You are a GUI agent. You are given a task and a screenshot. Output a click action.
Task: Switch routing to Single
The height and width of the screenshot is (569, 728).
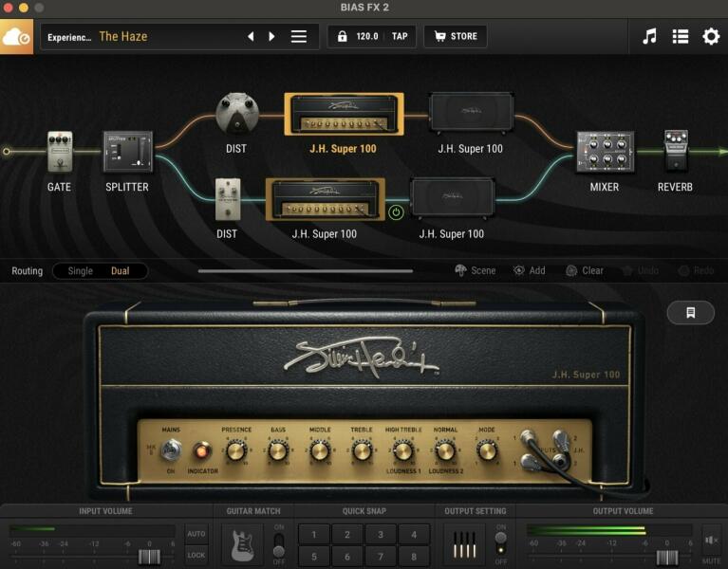[81, 271]
